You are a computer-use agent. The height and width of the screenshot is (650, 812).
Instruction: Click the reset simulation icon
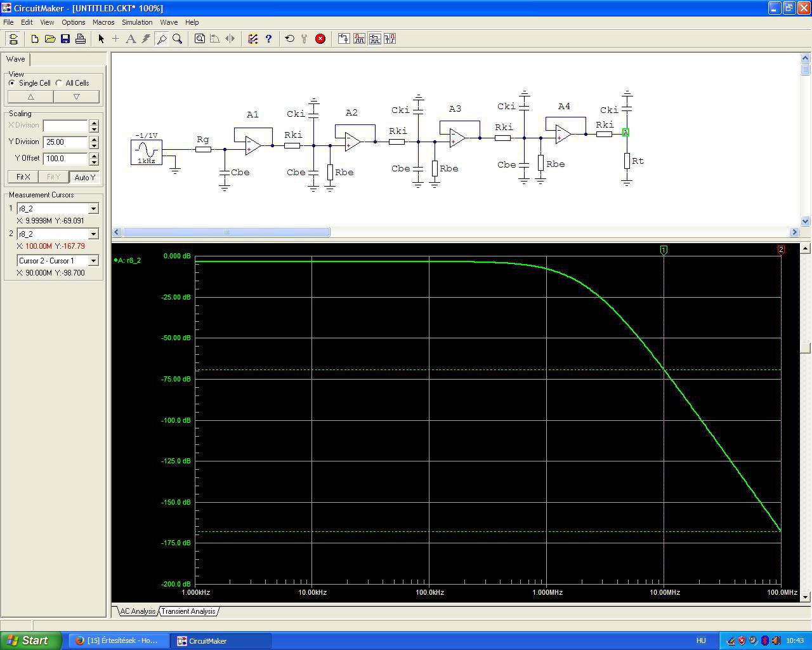tap(290, 39)
